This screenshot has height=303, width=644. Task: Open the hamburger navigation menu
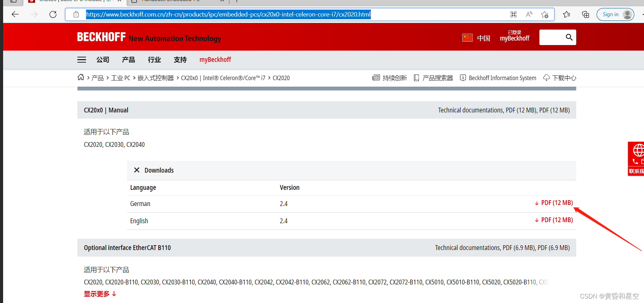coord(82,60)
